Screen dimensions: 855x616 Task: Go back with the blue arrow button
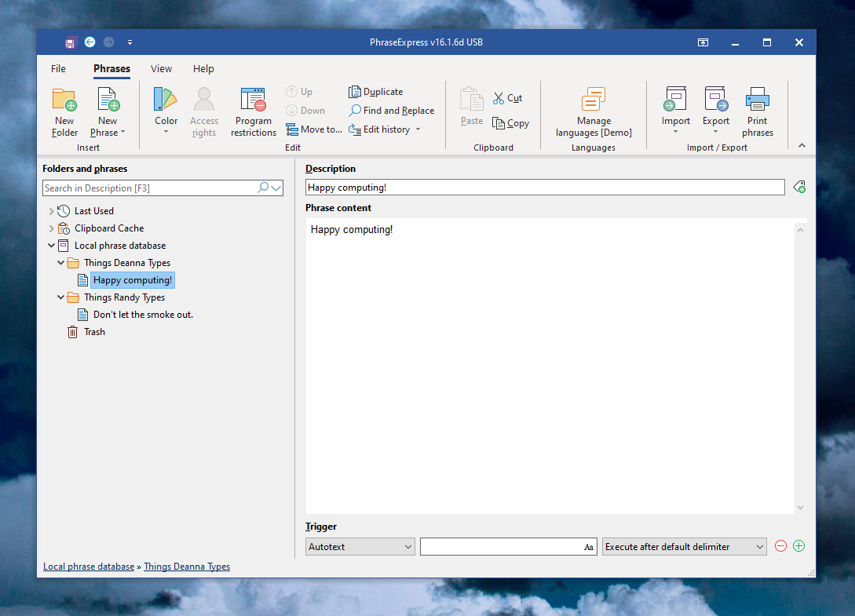pyautogui.click(x=90, y=42)
